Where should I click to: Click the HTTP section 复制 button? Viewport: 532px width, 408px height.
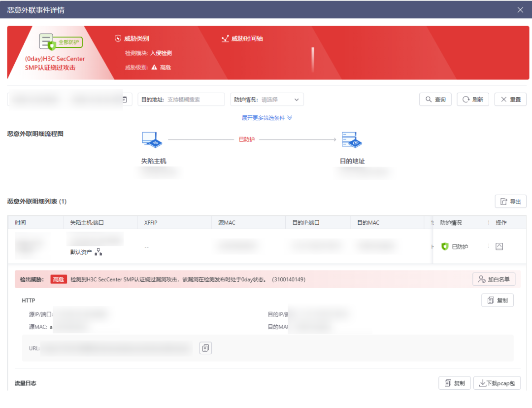tap(498, 301)
